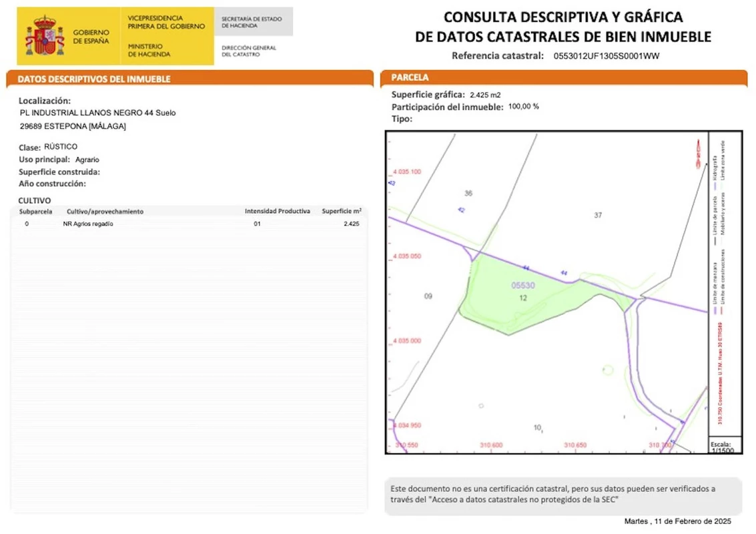This screenshot has width=756, height=534.
Task: Click the red north arrow on map
Action: (x=697, y=151)
